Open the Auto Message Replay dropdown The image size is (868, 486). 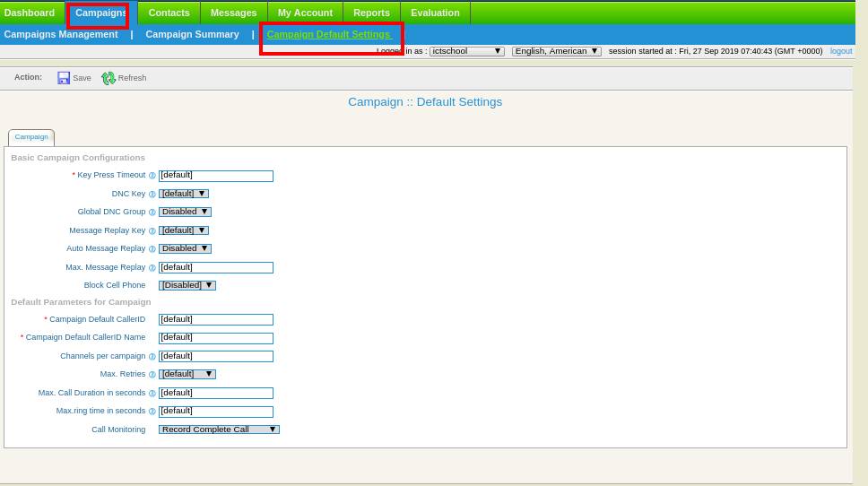pyautogui.click(x=185, y=248)
